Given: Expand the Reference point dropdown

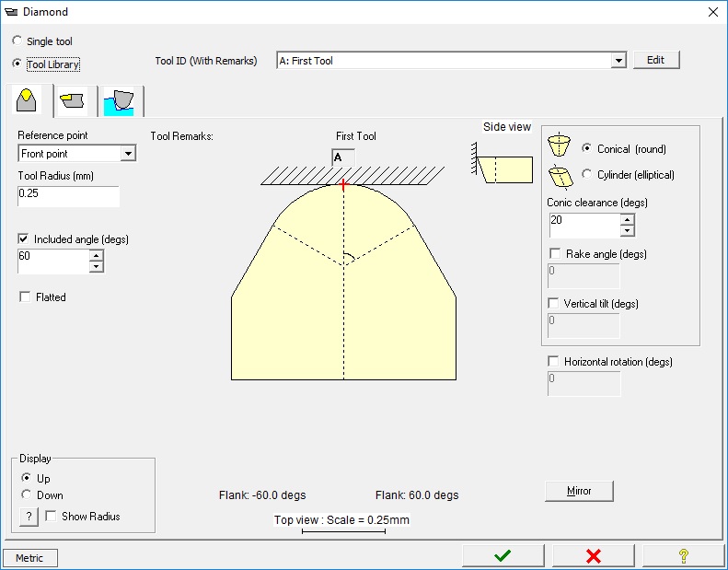Looking at the screenshot, I should [128, 153].
